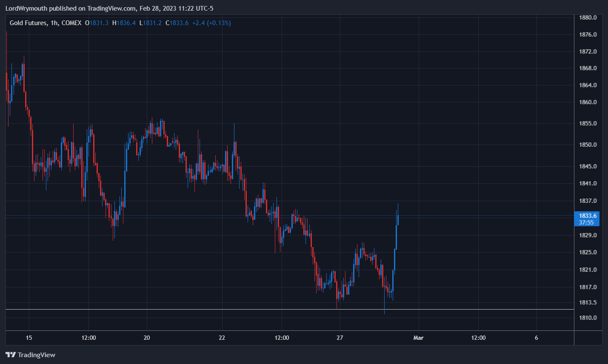608x364 pixels.
Task: Click the 1868.0 price axis label
Action: (588, 68)
